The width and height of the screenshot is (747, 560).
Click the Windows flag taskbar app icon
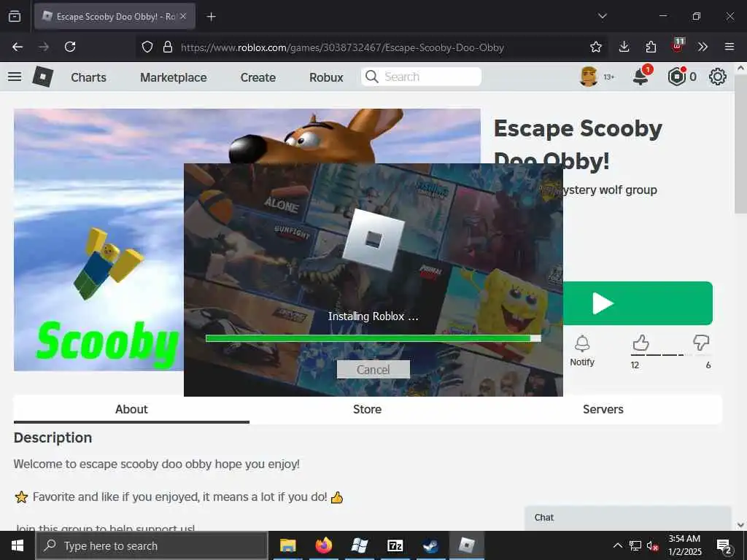tap(359, 545)
